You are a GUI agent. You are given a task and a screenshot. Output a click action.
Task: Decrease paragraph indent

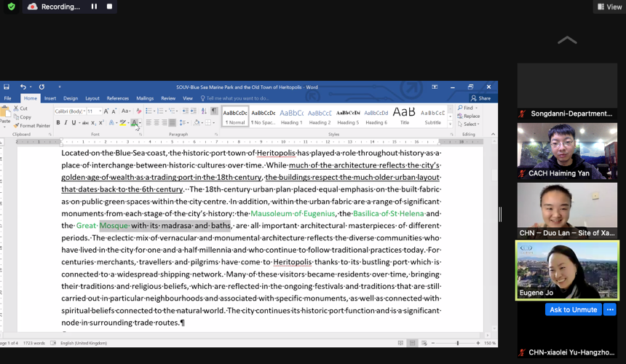pyautogui.click(x=185, y=111)
